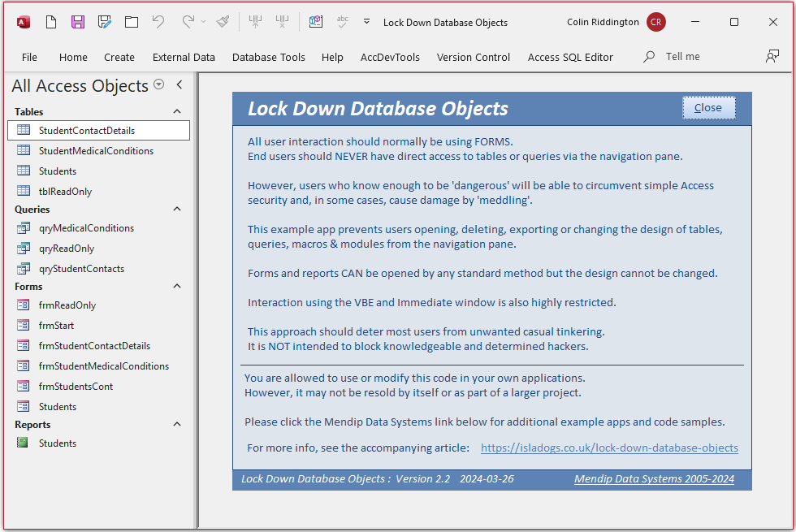Click the table icon beside StudentMedicalConditions

[24, 150]
